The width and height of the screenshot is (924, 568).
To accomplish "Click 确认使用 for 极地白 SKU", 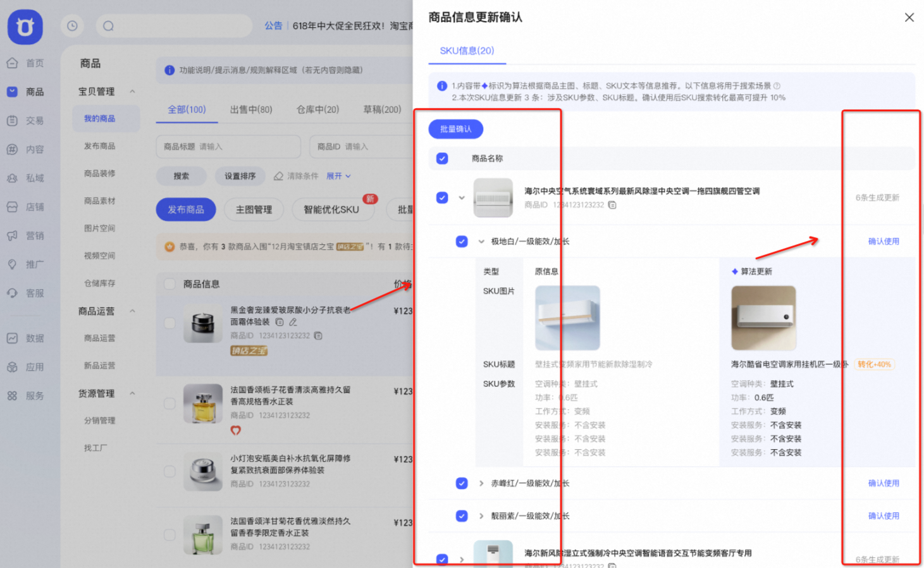I will (884, 241).
